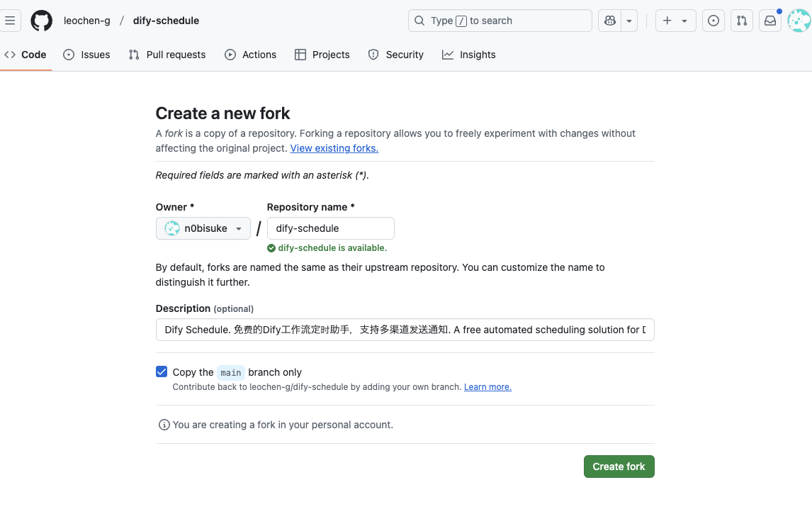The width and height of the screenshot is (812, 514).
Task: Open the plus Create new menu
Action: [x=675, y=21]
